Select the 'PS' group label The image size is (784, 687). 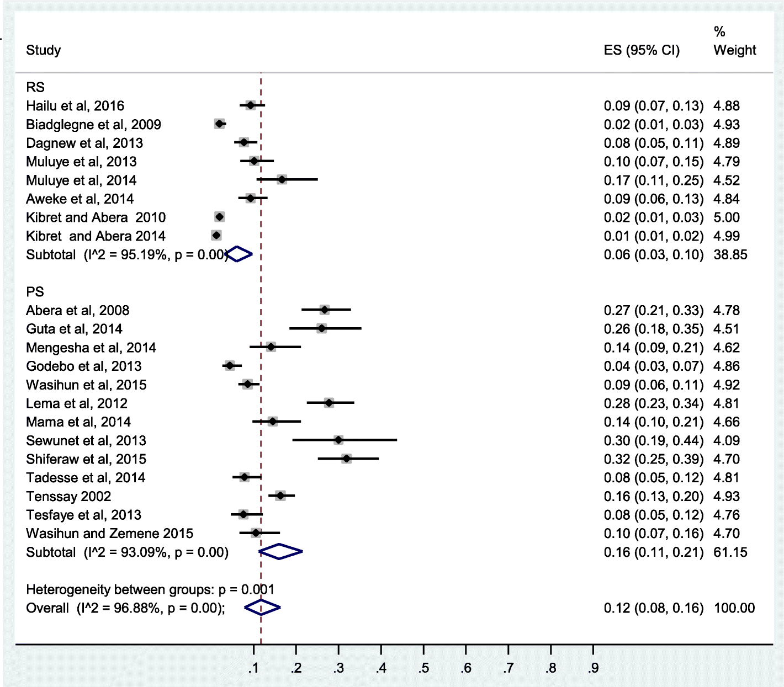pos(35,292)
